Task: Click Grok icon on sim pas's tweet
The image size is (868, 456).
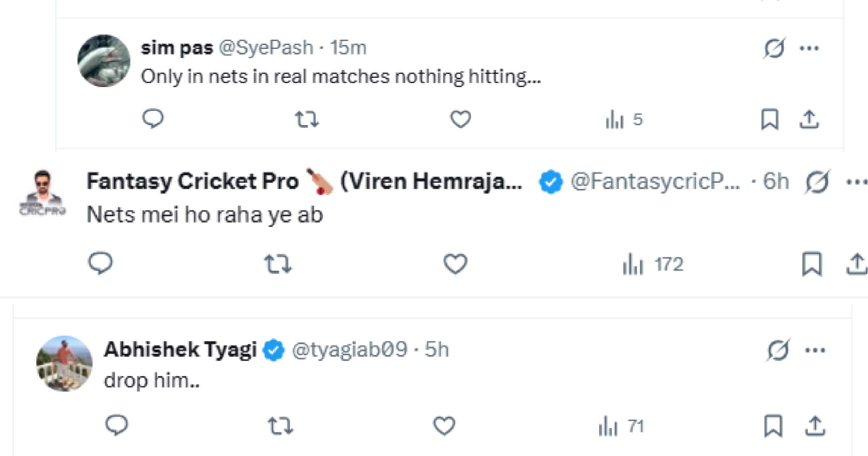Action: coord(774,48)
